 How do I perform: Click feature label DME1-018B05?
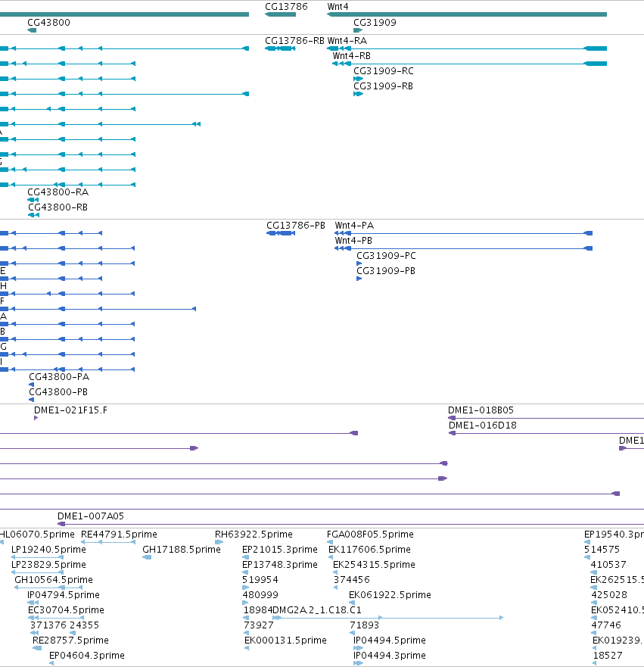point(481,410)
